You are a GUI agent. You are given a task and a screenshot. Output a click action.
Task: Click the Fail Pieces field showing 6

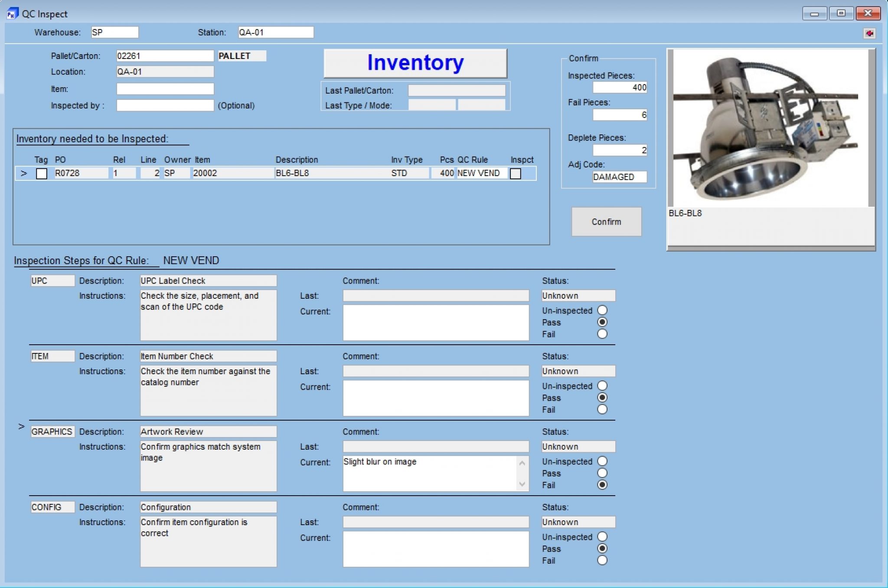pos(620,115)
